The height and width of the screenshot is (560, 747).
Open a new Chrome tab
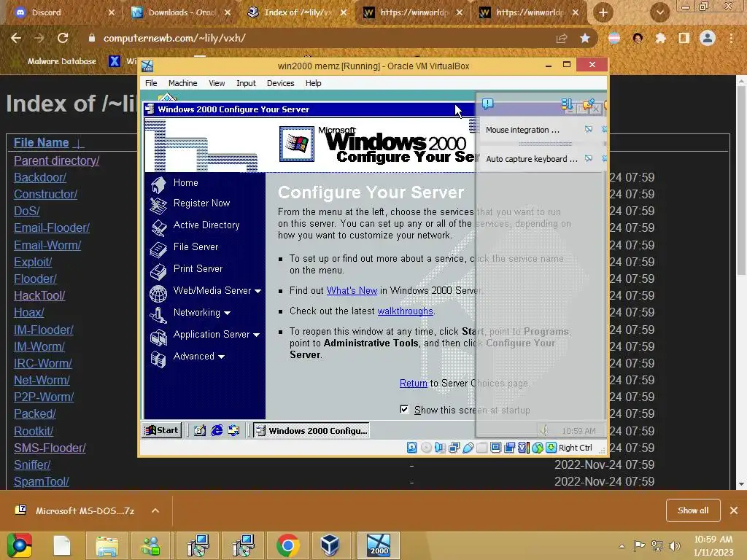coord(603,13)
